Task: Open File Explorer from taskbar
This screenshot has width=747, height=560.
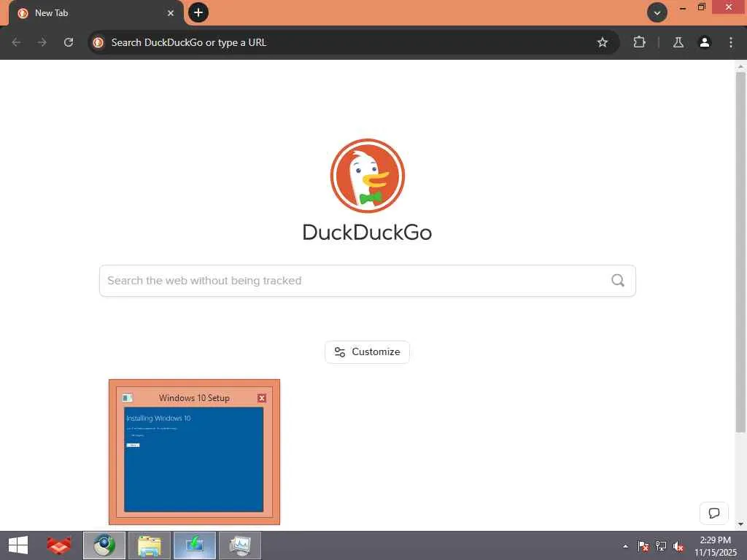Action: [x=150, y=545]
